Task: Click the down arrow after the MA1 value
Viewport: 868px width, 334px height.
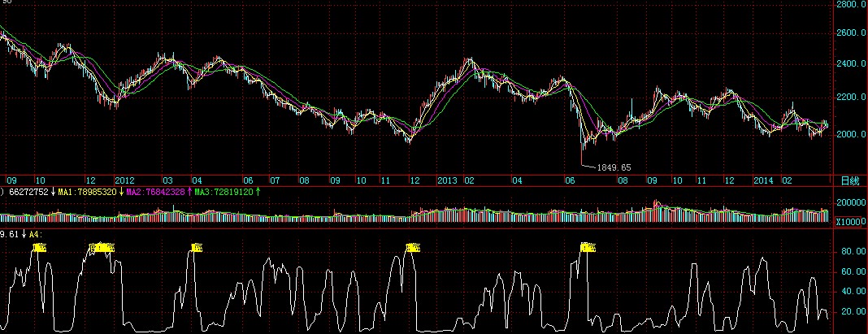Action: click(x=122, y=193)
